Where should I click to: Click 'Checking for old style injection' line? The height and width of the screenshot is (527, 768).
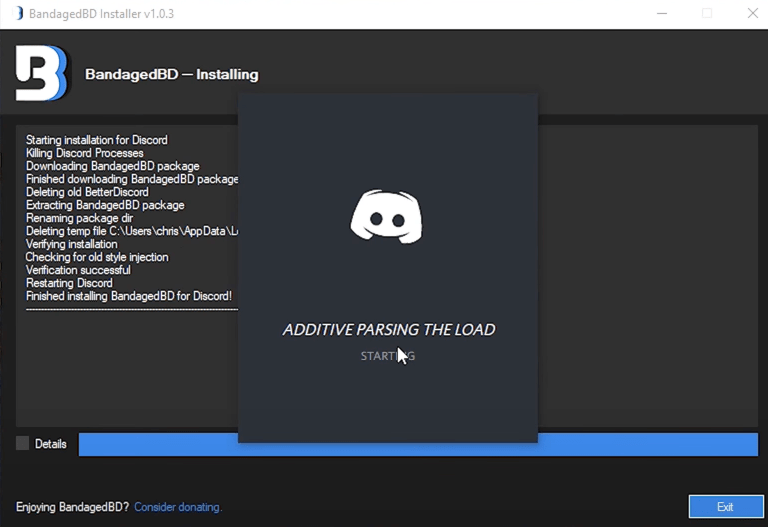pos(97,257)
